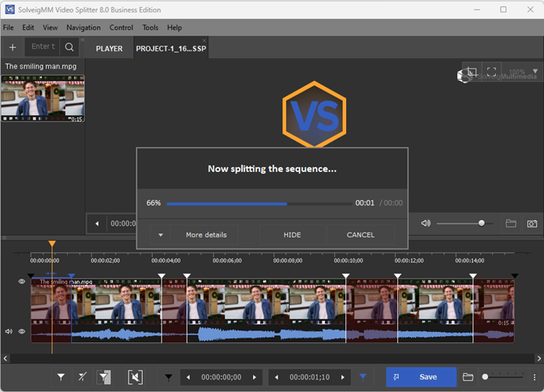The width and height of the screenshot is (544, 392).
Task: Increase the end time 00:00:01;10 value
Action: pyautogui.click(x=343, y=377)
